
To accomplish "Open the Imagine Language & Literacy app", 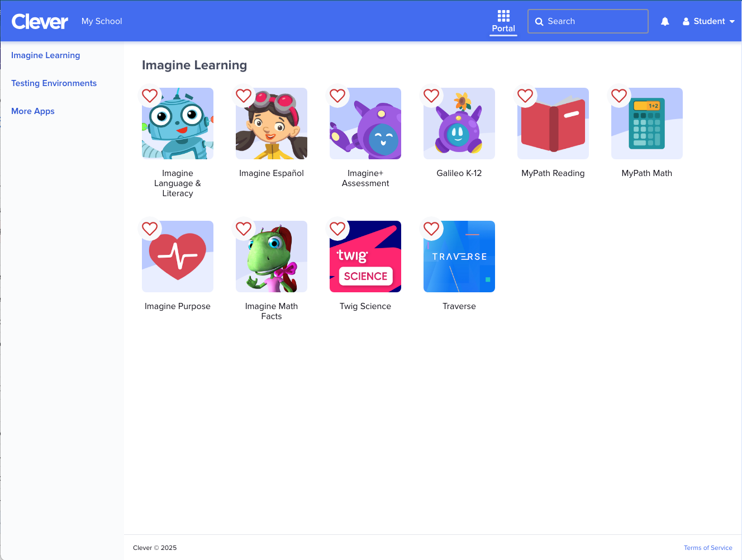I will [x=177, y=123].
